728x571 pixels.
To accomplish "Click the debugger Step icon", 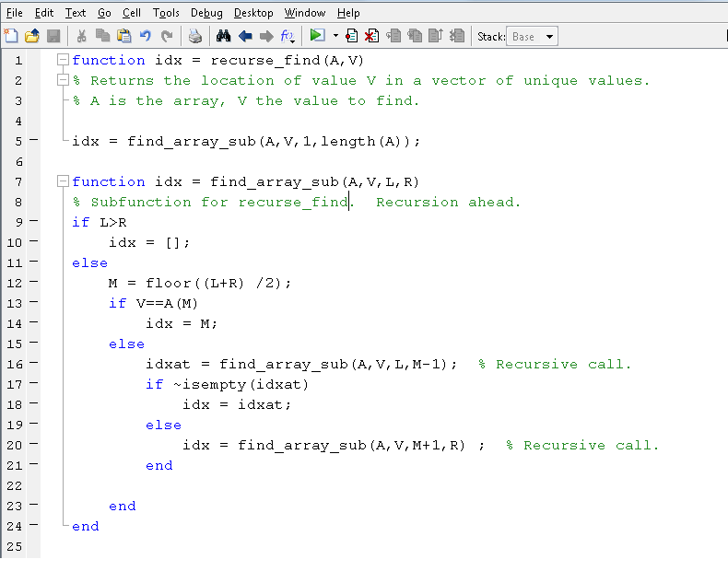I will pos(393,36).
